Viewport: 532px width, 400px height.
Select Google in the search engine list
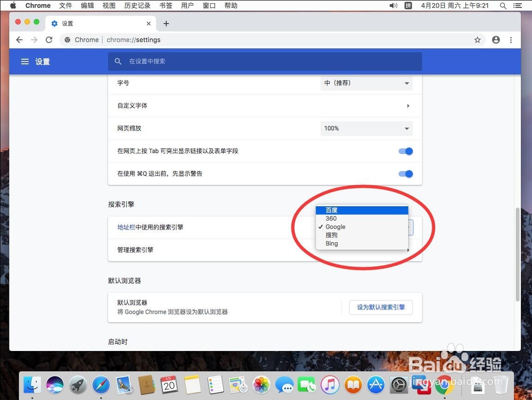coord(362,227)
